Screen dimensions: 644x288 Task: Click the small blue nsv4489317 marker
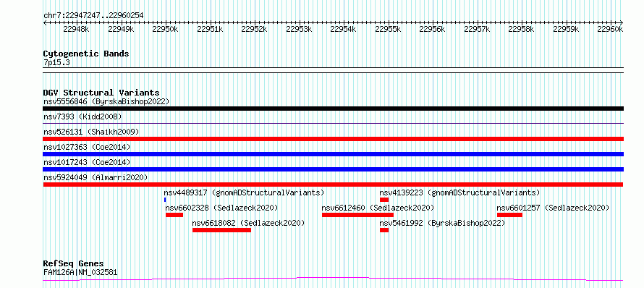coord(165,200)
